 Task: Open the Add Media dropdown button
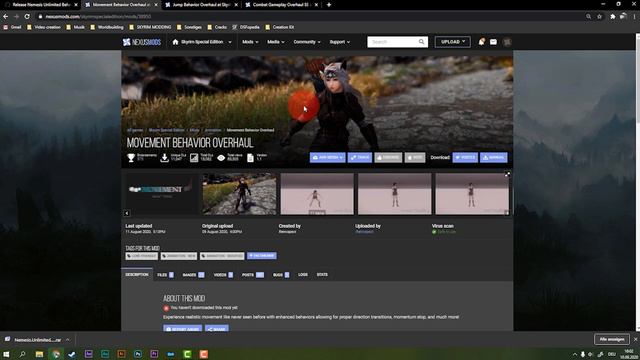point(327,158)
